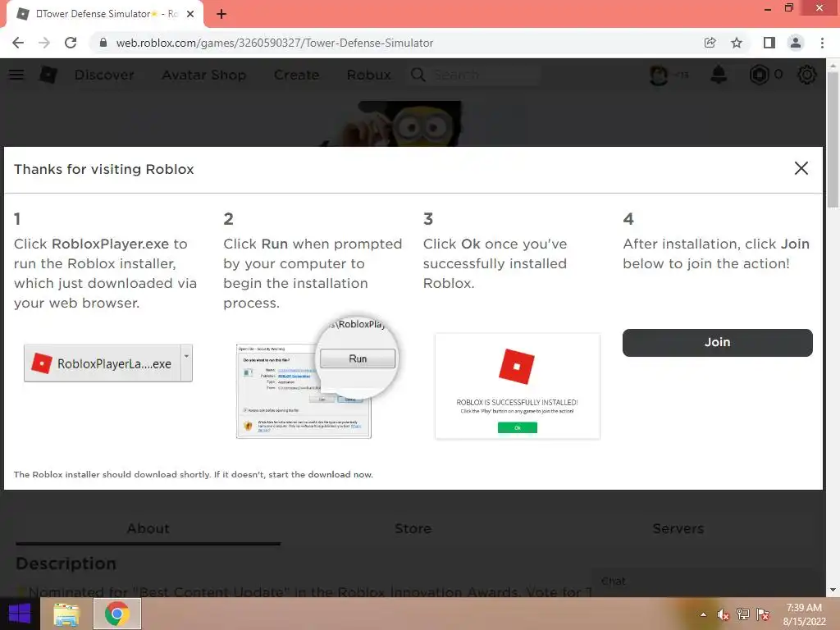
Task: Open Chrome profile avatar menu
Action: (x=796, y=43)
